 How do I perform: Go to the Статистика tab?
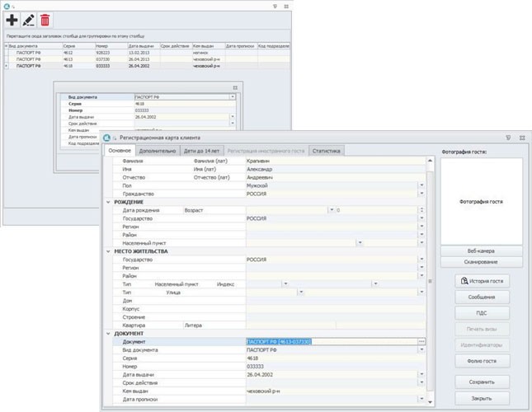(x=327, y=151)
